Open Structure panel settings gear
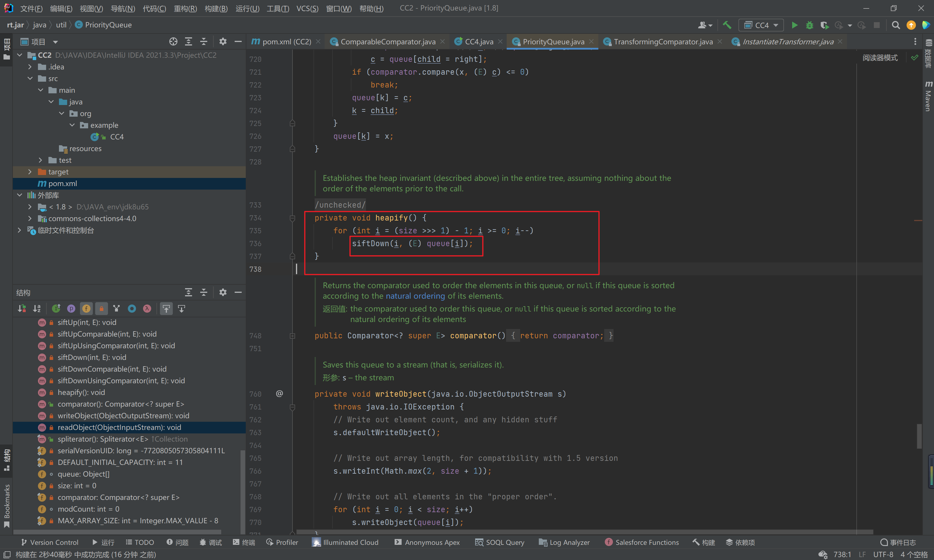The height and width of the screenshot is (560, 934). [x=223, y=292]
